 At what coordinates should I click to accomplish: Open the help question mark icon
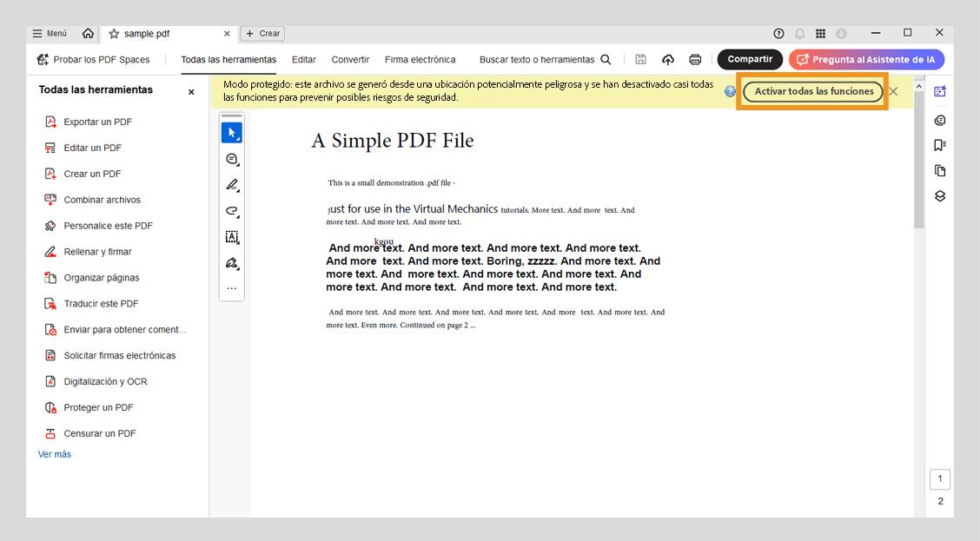click(x=778, y=34)
